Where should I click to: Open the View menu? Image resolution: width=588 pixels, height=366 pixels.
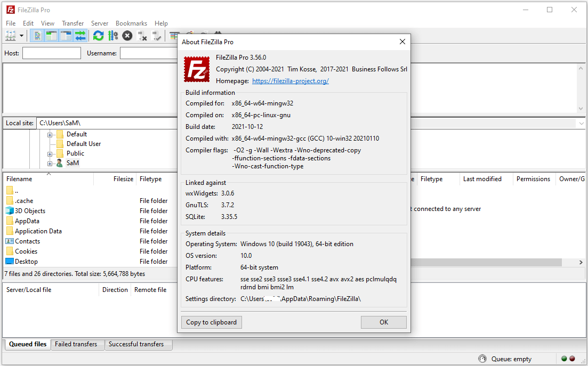(47, 23)
